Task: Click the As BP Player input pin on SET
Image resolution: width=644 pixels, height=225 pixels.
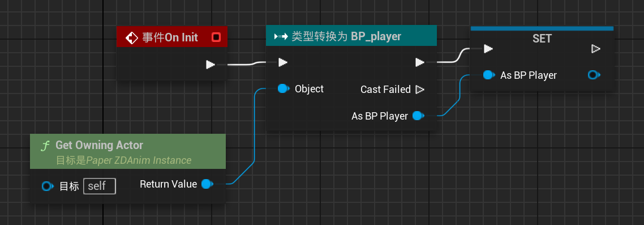Action: point(488,75)
